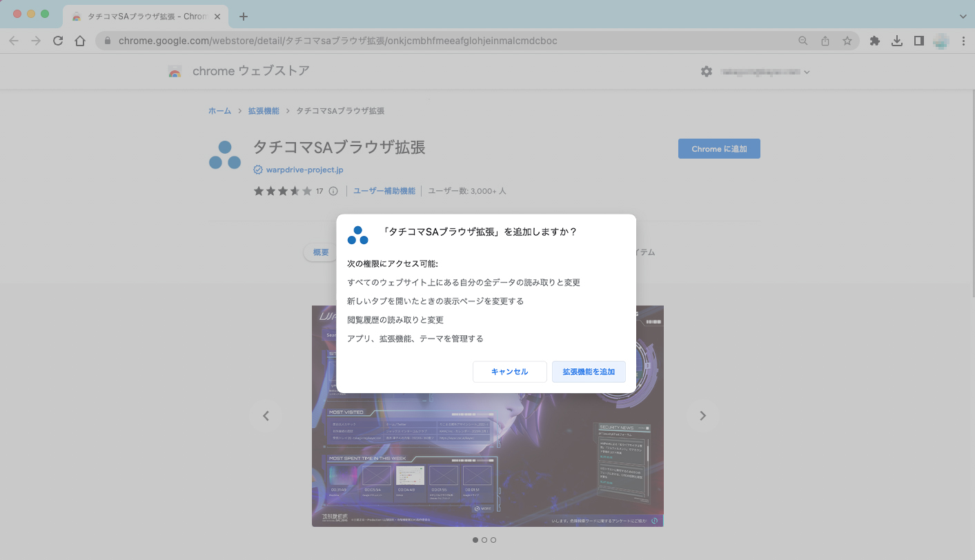Click the rating info icon beside 17
Viewport: 975px width, 560px height.
333,191
